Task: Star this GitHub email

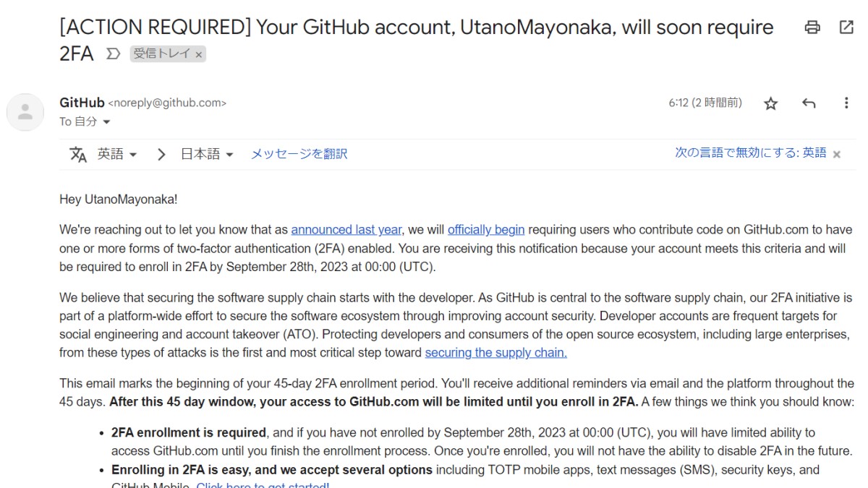Action: point(770,103)
